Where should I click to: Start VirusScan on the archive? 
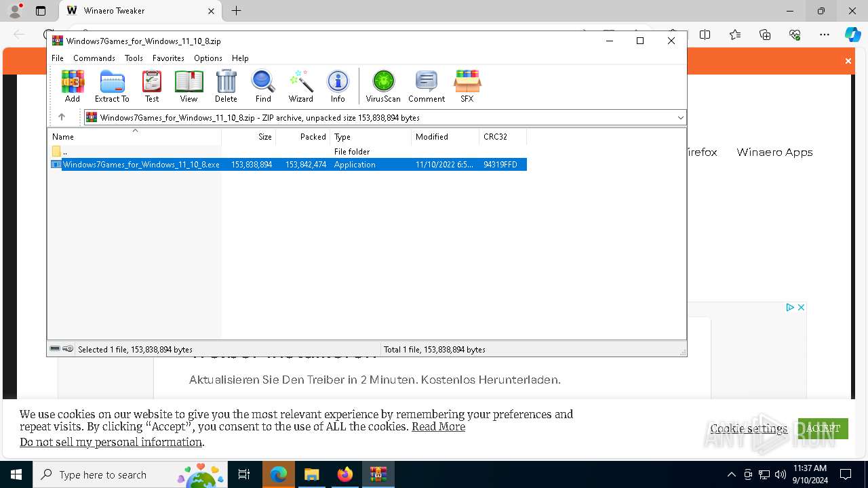pyautogui.click(x=383, y=86)
